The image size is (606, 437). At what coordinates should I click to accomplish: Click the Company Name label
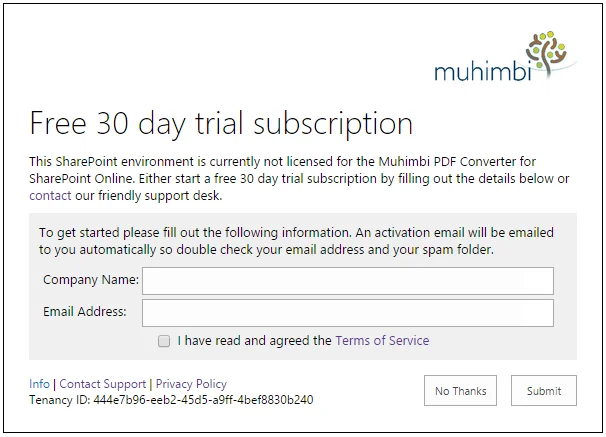(90, 281)
